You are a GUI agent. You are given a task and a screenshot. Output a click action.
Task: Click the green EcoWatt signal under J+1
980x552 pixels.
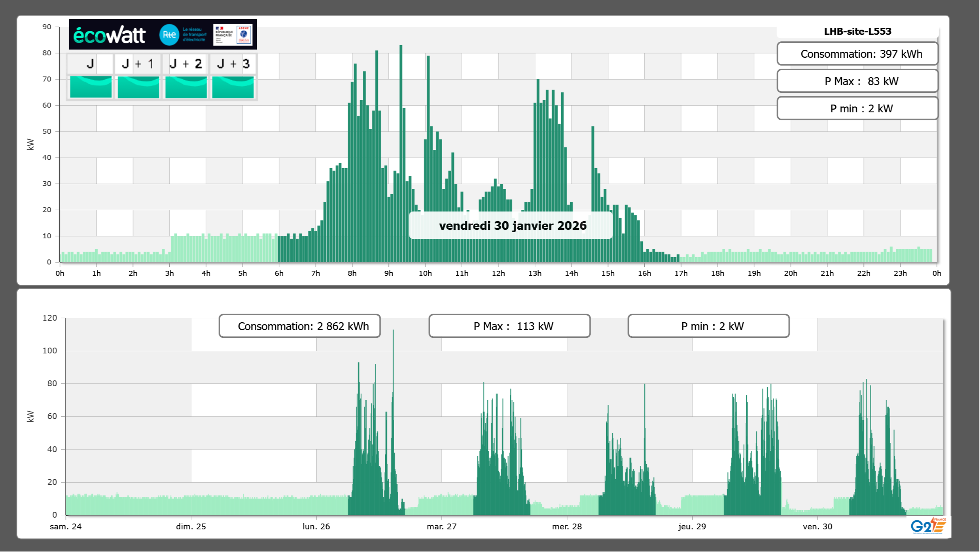(x=138, y=87)
